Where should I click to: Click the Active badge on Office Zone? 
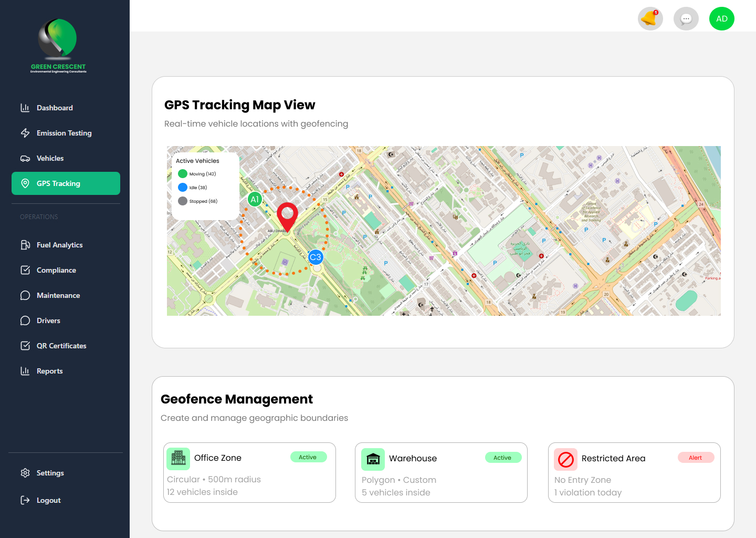(x=309, y=457)
